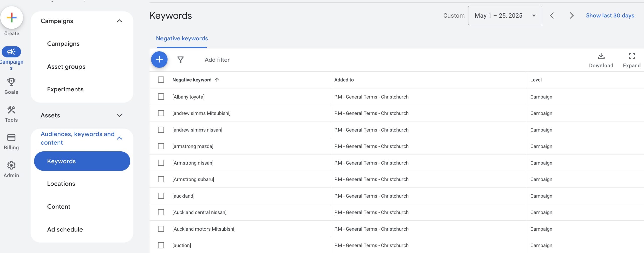Click the Added to column header
Viewport: 644px width, 253px height.
coord(344,80)
